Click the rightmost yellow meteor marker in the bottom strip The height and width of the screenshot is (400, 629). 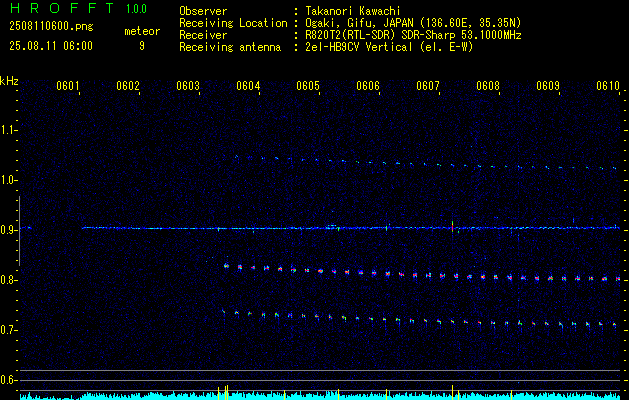pyautogui.click(x=511, y=394)
